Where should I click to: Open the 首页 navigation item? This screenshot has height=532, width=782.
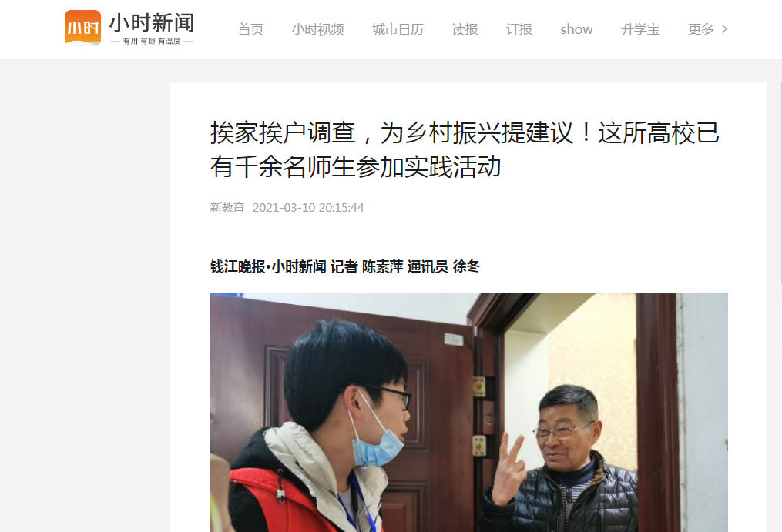(x=250, y=29)
